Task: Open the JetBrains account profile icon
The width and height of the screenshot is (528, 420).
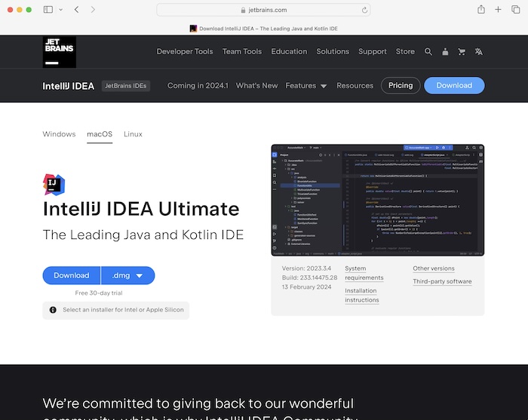Action: click(x=445, y=51)
